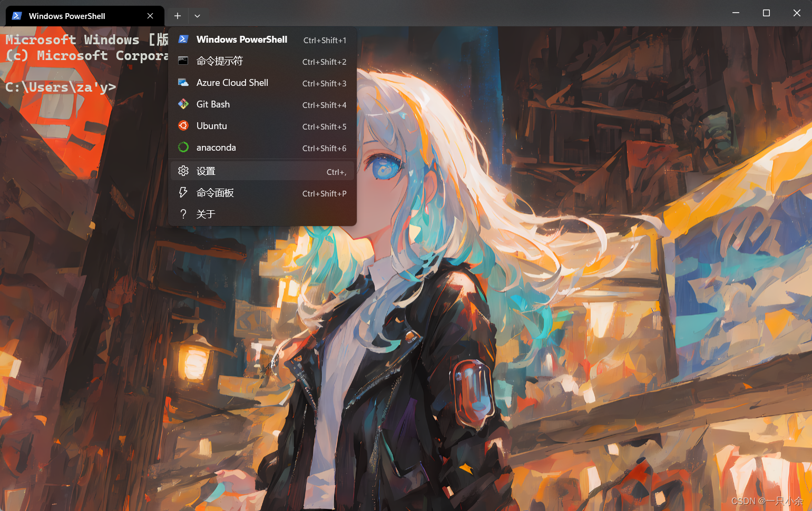Click the Ctrl+Shift+6 shortcut label

(x=324, y=148)
